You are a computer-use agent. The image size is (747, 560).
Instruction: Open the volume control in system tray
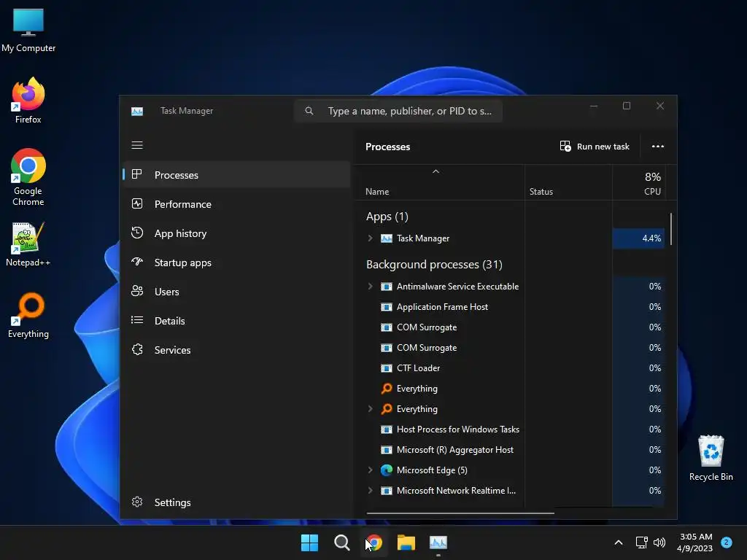pos(659,542)
